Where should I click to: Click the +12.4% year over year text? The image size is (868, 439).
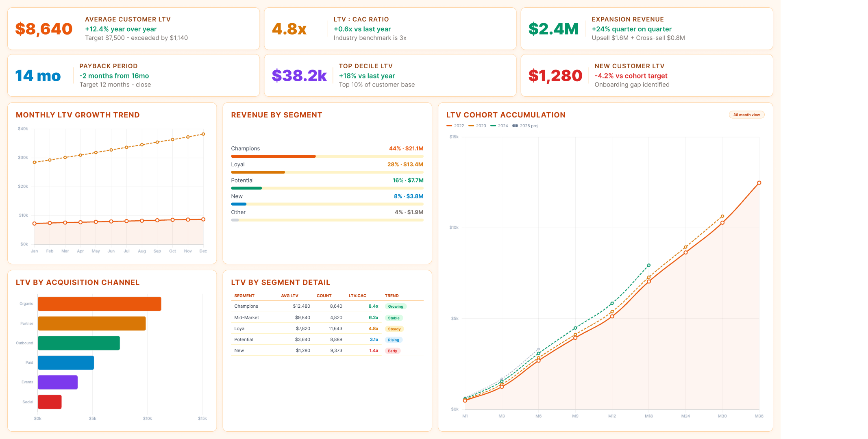coord(121,29)
